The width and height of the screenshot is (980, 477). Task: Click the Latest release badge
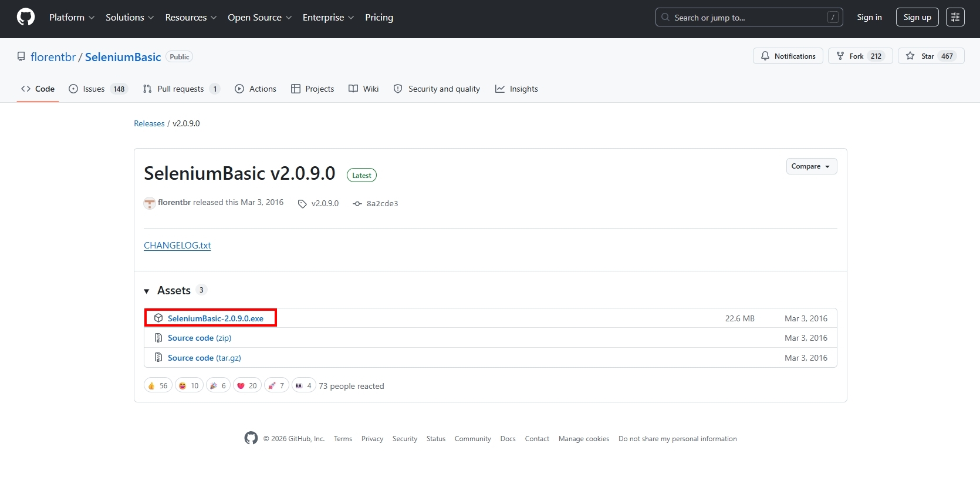tap(361, 175)
